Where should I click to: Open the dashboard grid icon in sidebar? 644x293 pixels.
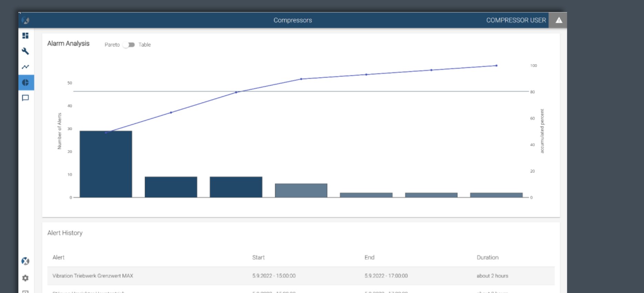point(25,36)
